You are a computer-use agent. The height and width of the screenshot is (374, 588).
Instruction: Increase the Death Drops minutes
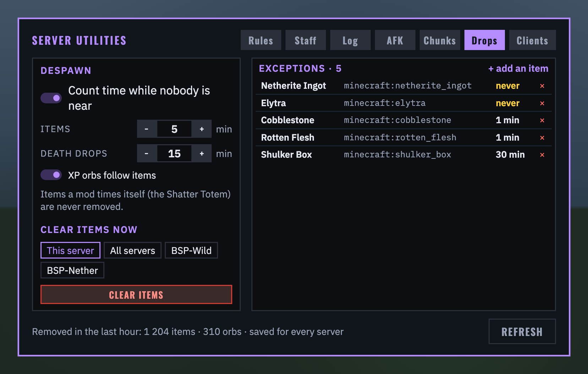click(202, 153)
